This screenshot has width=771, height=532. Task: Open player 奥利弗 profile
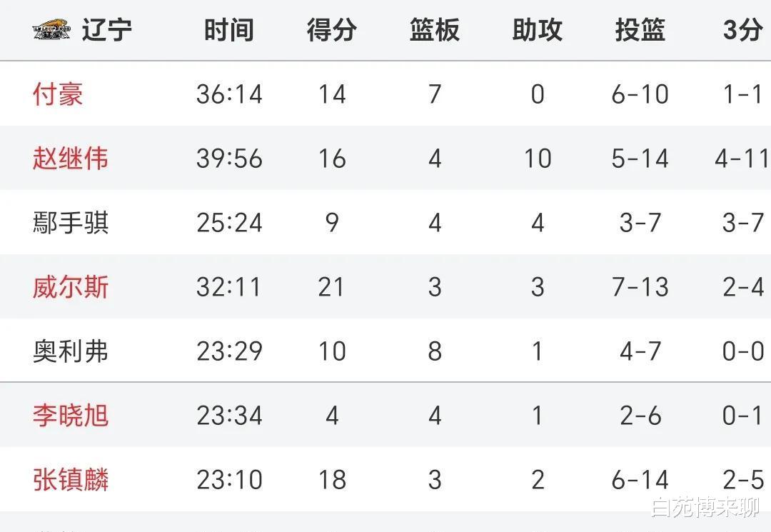click(x=70, y=351)
